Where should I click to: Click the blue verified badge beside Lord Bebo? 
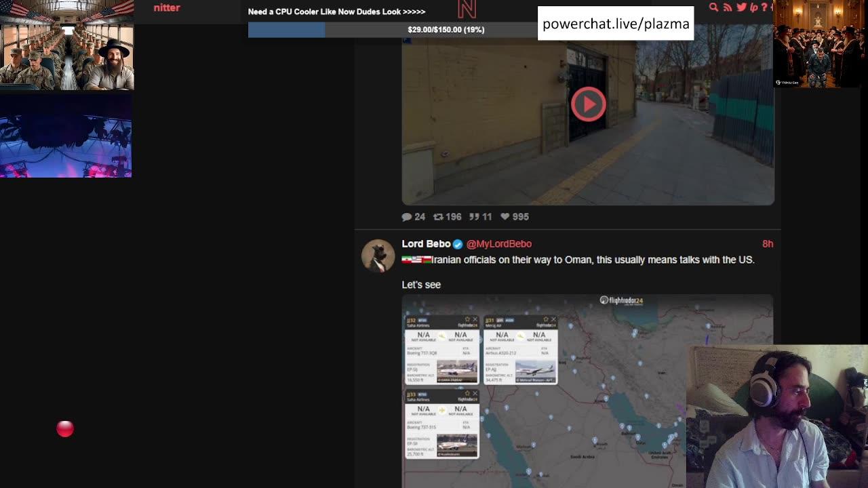tap(458, 244)
